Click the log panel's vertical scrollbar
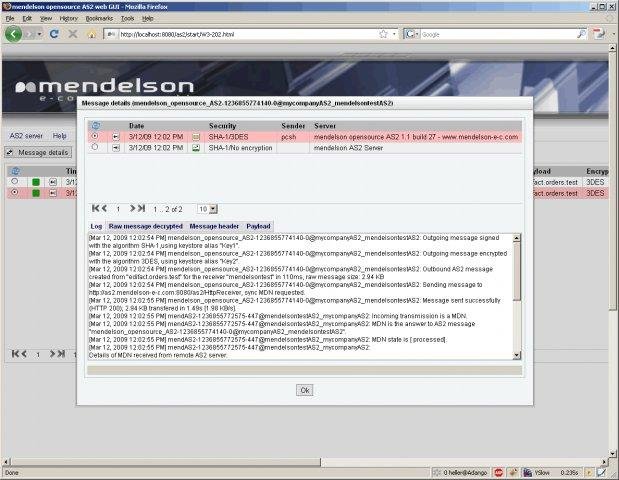The width and height of the screenshot is (619, 480). 517,290
